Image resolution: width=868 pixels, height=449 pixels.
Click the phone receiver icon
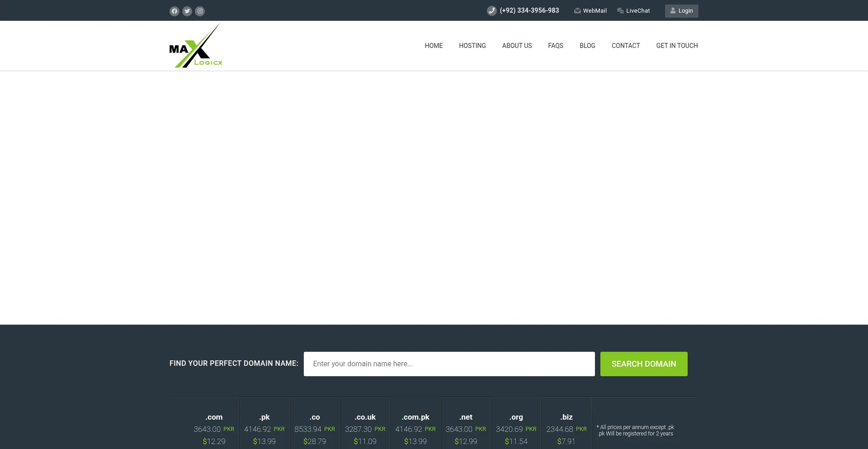tap(492, 10)
